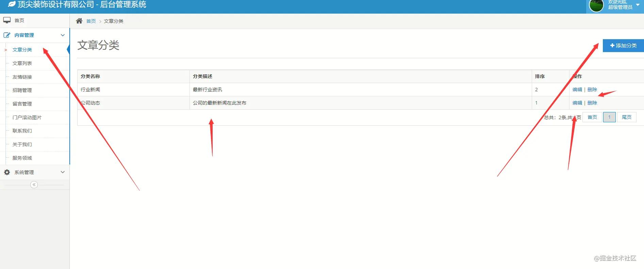644x269 pixels.
Task: Click the gear icon beside 系统管理
Action: point(7,172)
